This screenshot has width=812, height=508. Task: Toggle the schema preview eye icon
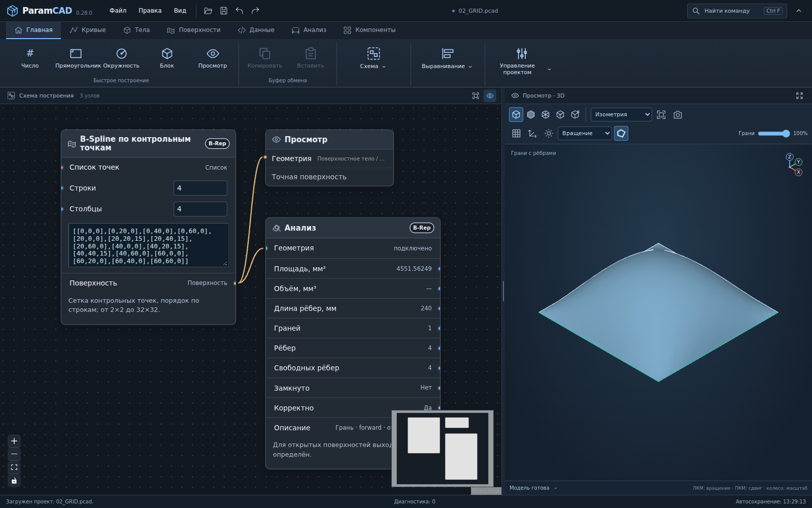click(490, 96)
